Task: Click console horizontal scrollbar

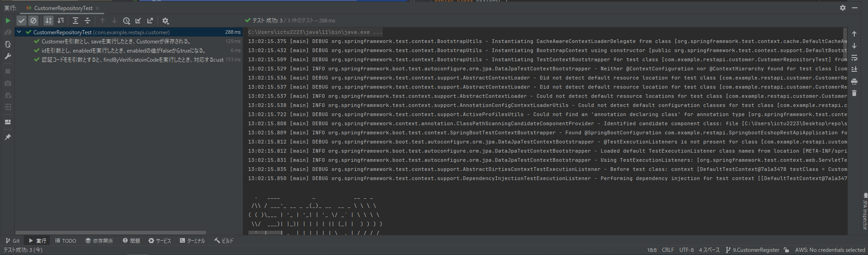Action: point(266,233)
